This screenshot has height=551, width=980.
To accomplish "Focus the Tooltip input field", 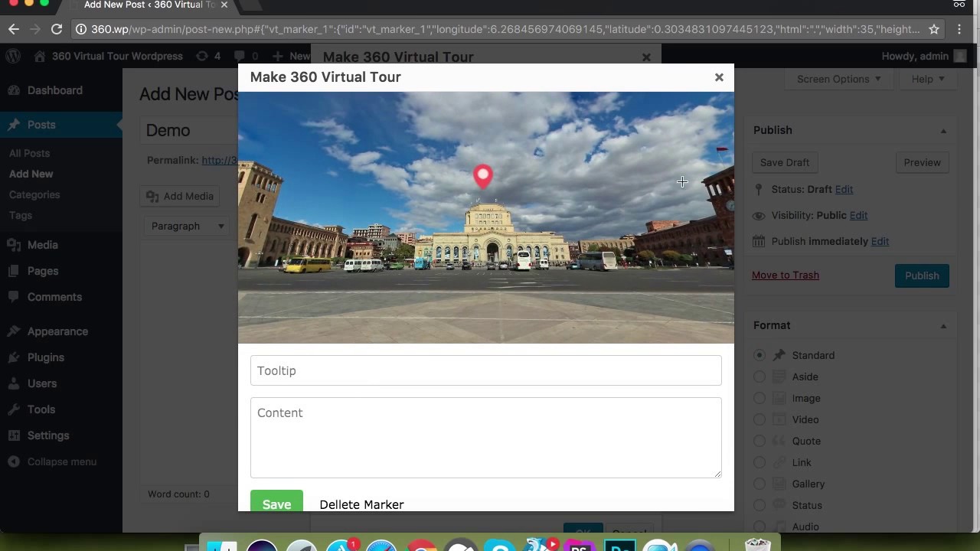I will (485, 370).
